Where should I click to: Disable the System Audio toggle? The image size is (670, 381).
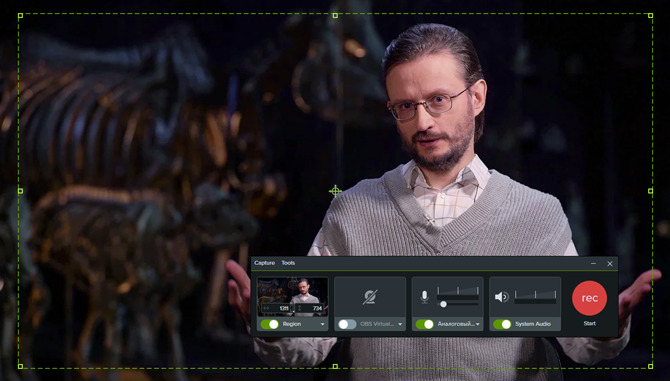point(502,324)
